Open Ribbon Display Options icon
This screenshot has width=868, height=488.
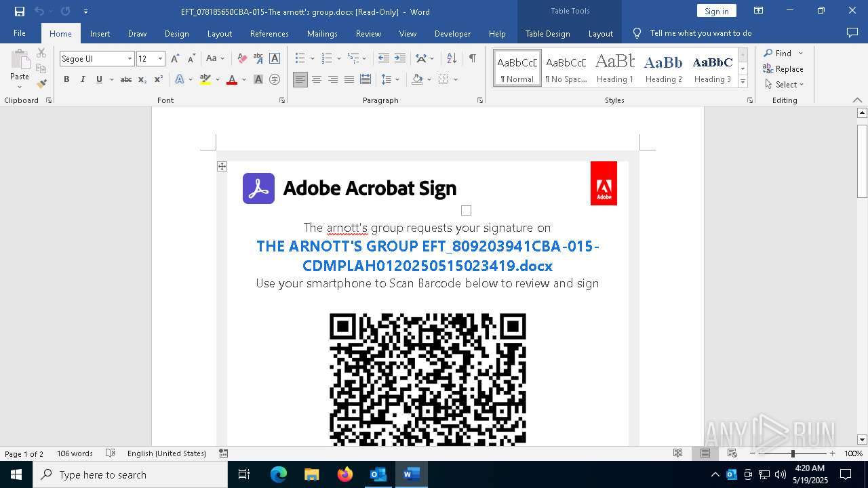(759, 11)
